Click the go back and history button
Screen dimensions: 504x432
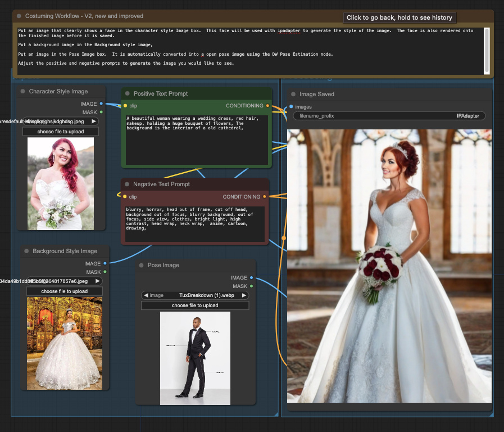(x=399, y=17)
